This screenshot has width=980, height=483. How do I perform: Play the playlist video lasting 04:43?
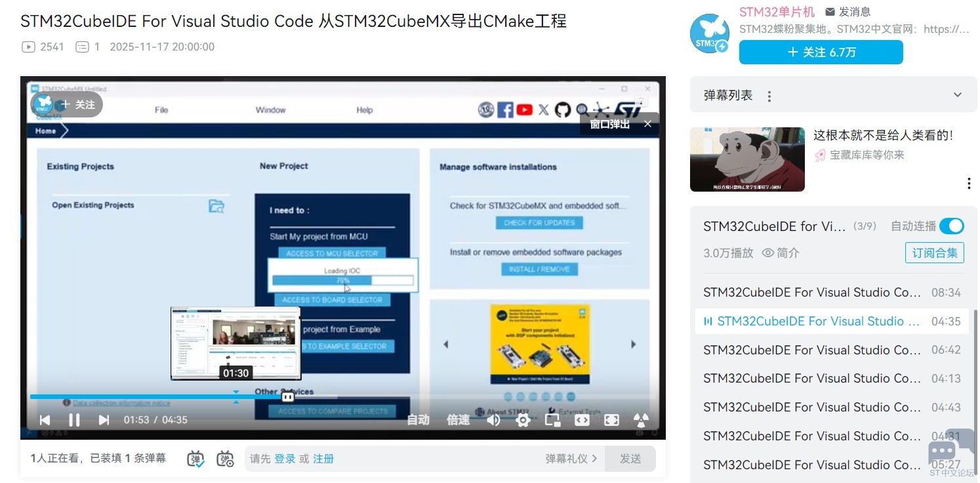click(x=832, y=408)
